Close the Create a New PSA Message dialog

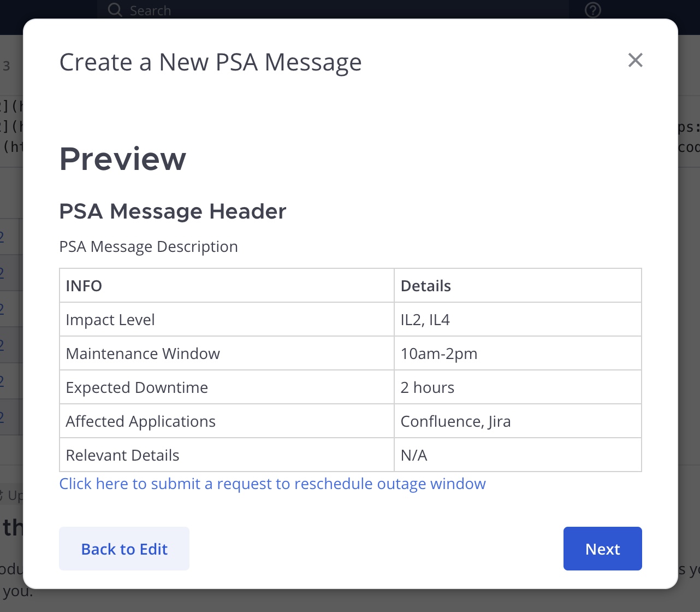[x=635, y=60]
